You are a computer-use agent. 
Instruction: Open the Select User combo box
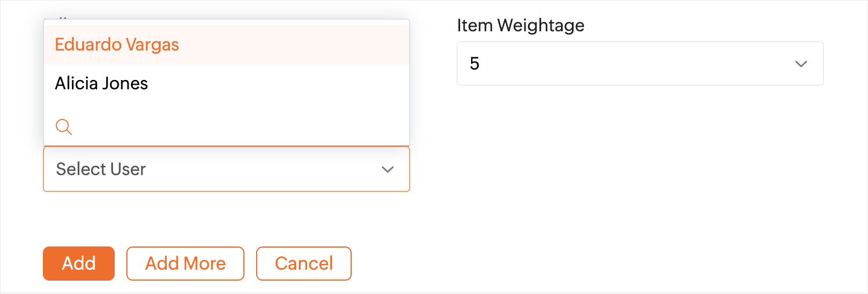click(x=226, y=169)
